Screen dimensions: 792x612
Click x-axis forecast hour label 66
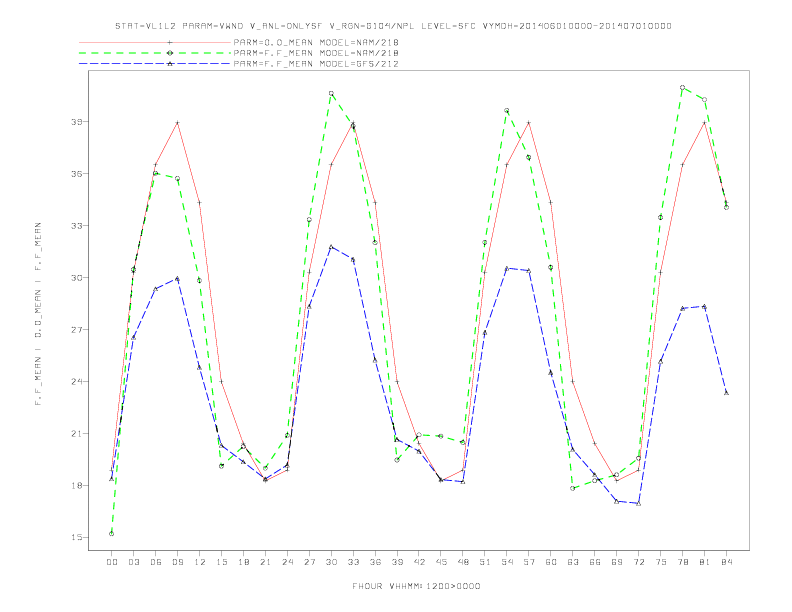click(595, 562)
